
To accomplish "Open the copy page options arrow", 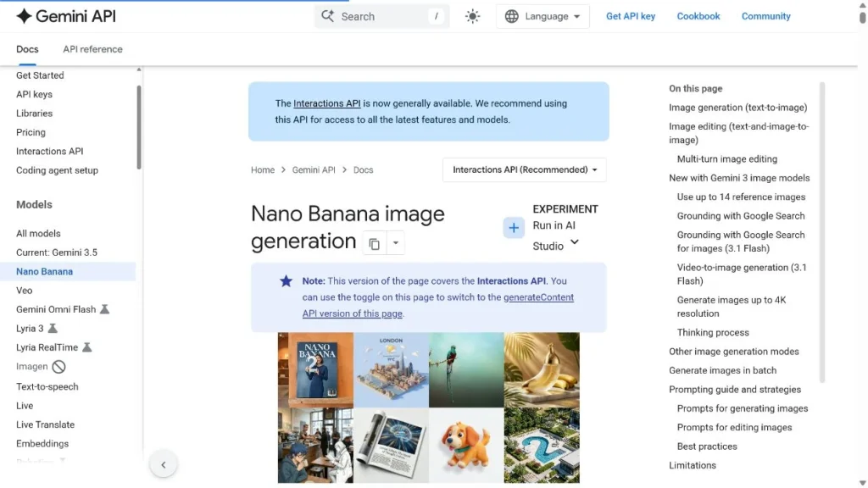I will point(395,243).
